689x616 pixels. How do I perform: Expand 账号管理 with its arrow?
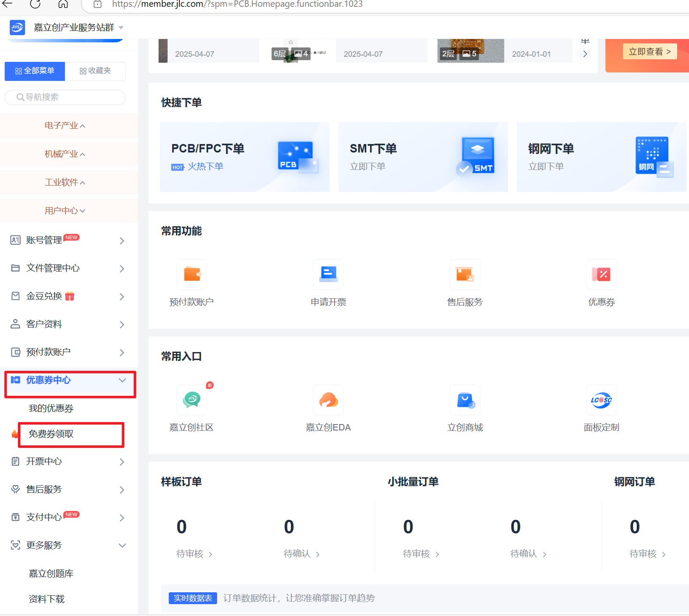pyautogui.click(x=122, y=241)
